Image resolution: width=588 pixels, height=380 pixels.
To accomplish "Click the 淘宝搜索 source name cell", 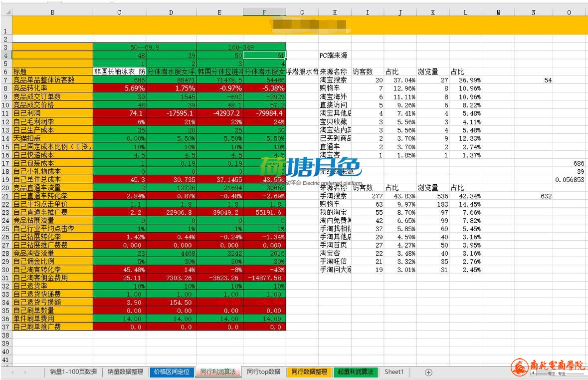I will 334,80.
